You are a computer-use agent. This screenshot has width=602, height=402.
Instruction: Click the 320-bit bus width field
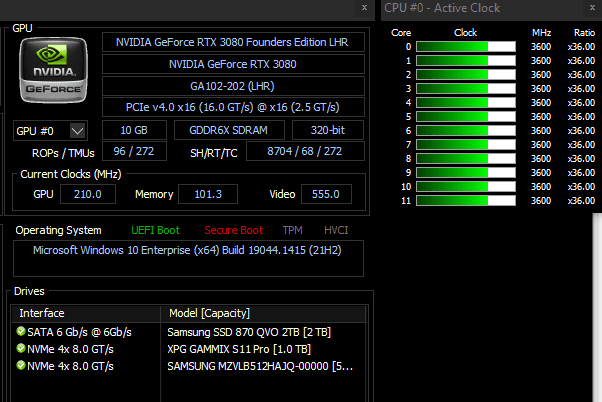pyautogui.click(x=328, y=130)
